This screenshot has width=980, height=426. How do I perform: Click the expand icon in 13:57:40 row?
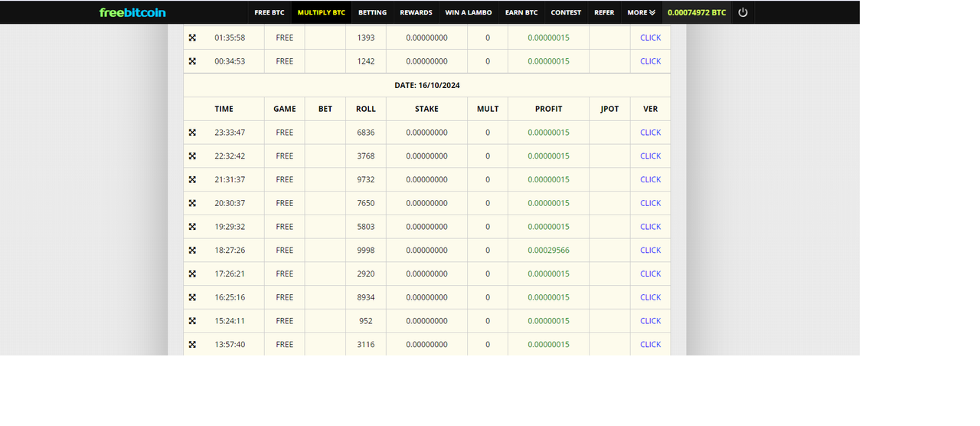coord(192,345)
